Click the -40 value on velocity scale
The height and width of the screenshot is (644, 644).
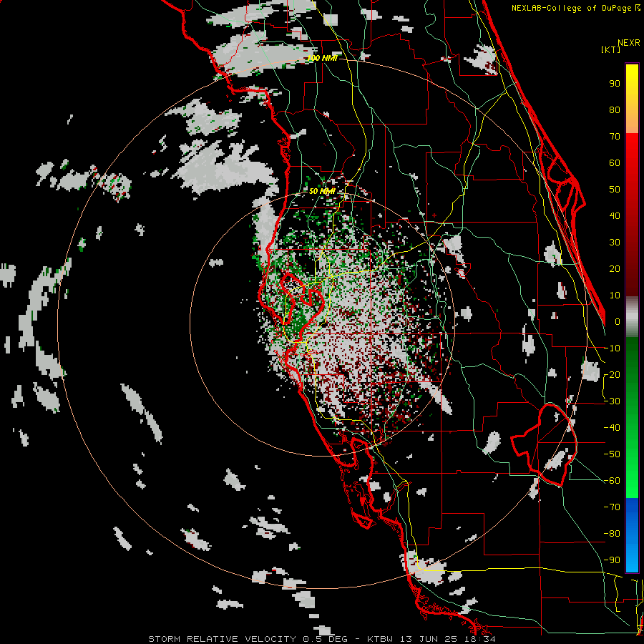pos(612,428)
